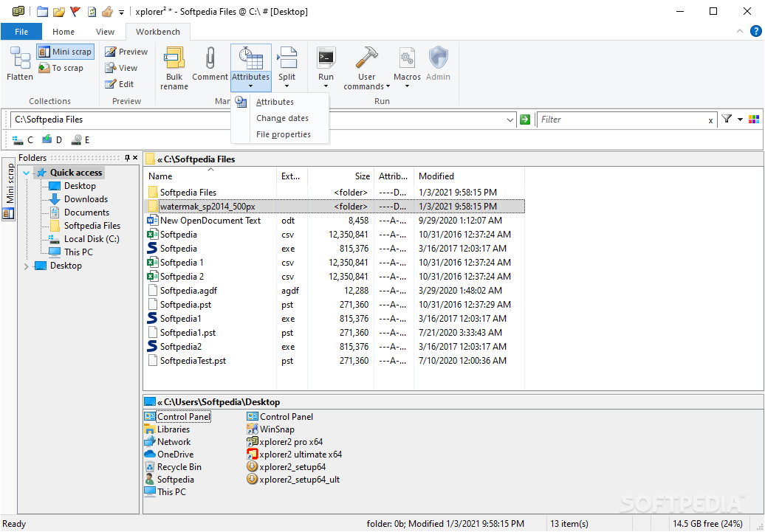Open the Mini scrap side tab

pos(10,189)
